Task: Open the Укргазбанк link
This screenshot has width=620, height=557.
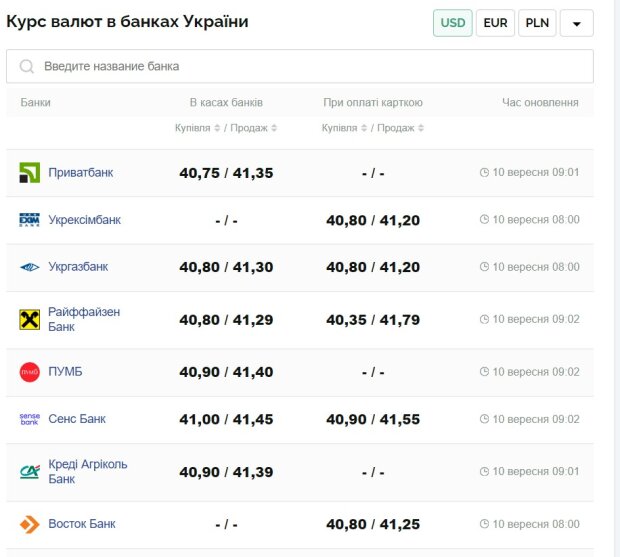Action: tap(78, 267)
